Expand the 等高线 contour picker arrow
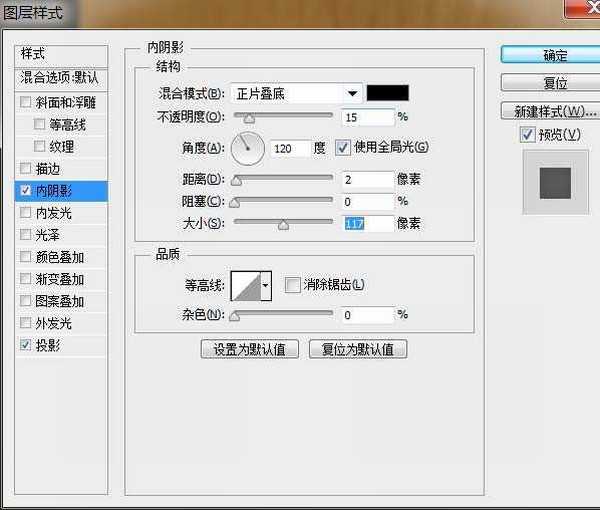 tap(266, 286)
